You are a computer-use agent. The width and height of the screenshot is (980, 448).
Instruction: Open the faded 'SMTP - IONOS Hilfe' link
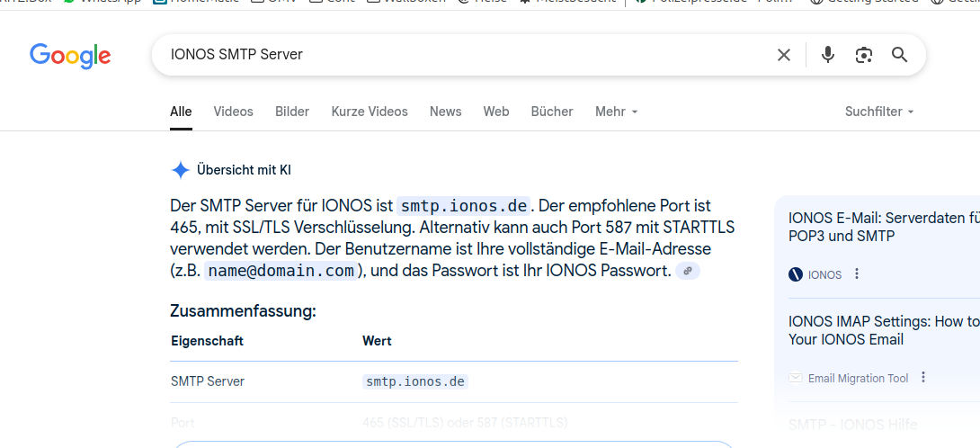(853, 425)
